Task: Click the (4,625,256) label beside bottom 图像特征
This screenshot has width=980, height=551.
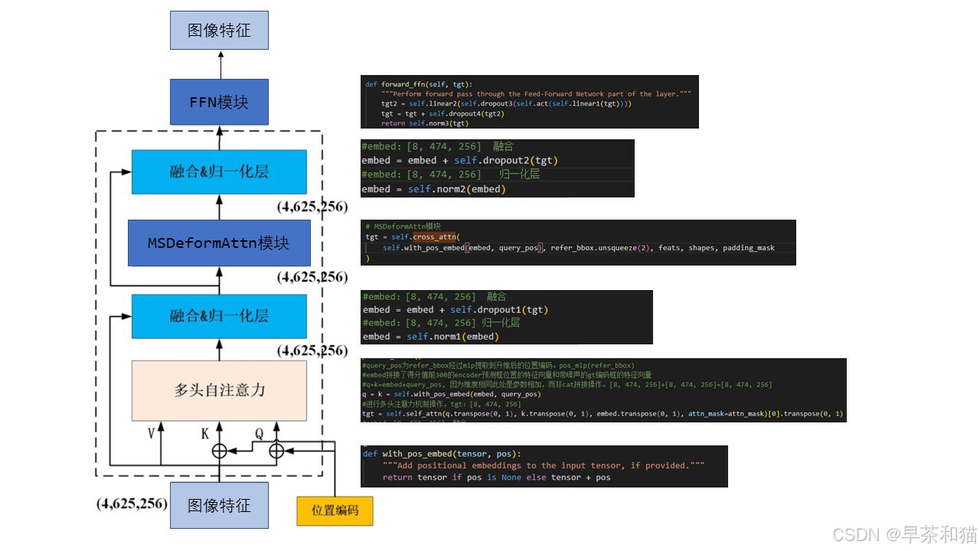Action: [132, 504]
